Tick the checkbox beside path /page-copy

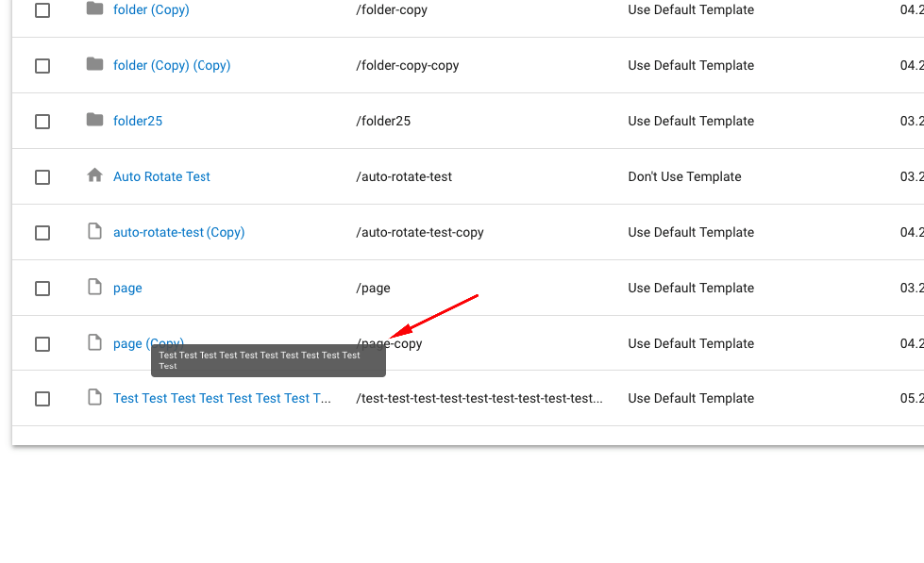coord(42,344)
